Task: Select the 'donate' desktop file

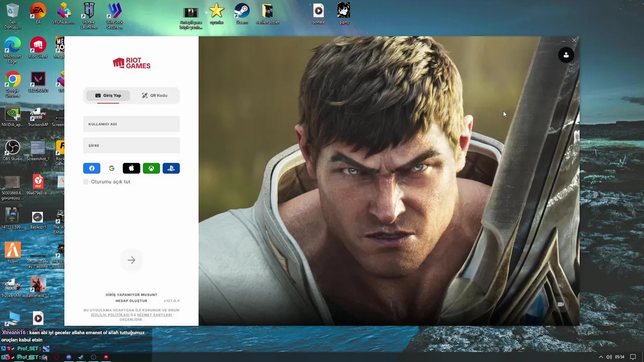Action: click(x=318, y=14)
